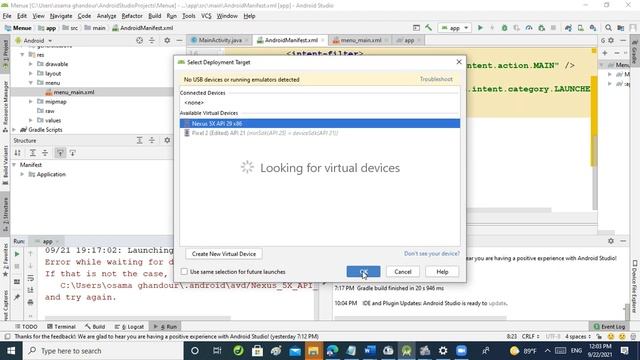The width and height of the screenshot is (640, 360).
Task: Hide the Project panel with minus icon
Action: tap(179, 40)
